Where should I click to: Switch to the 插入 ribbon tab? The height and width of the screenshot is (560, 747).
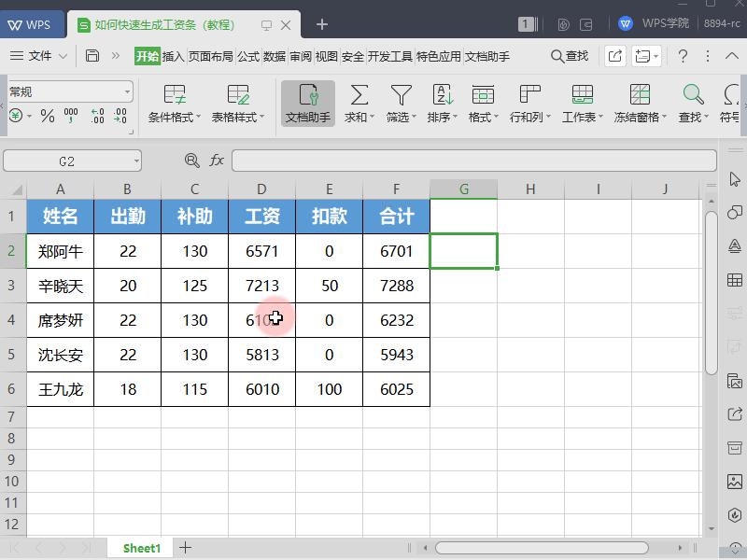pyautogui.click(x=173, y=56)
